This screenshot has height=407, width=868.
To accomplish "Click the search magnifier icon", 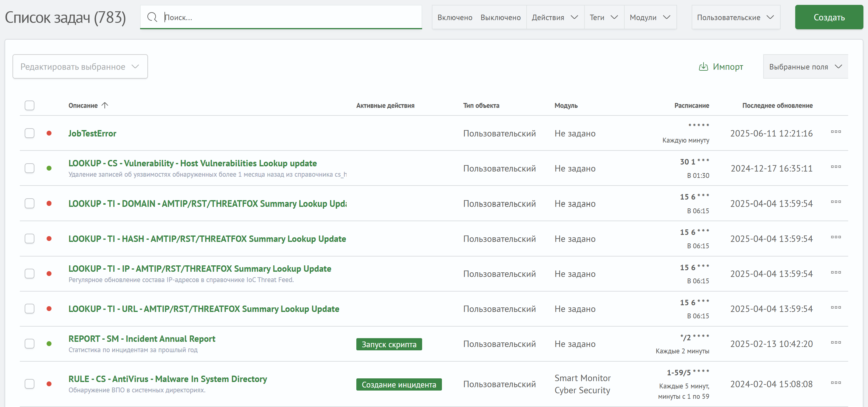I will (x=152, y=17).
